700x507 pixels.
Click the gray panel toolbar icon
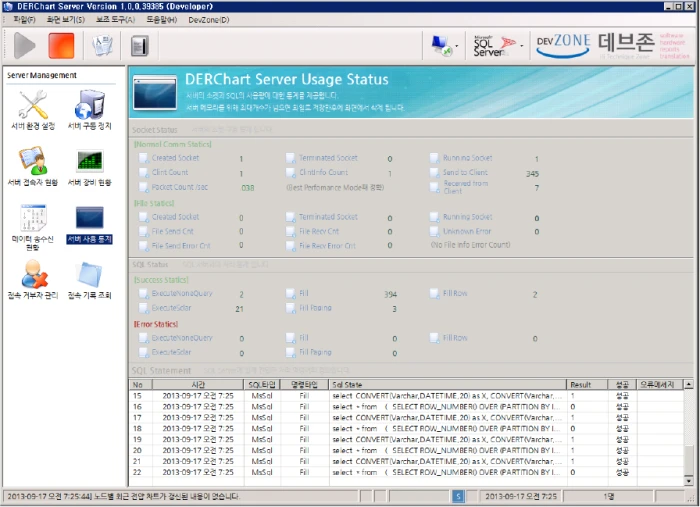[140, 46]
